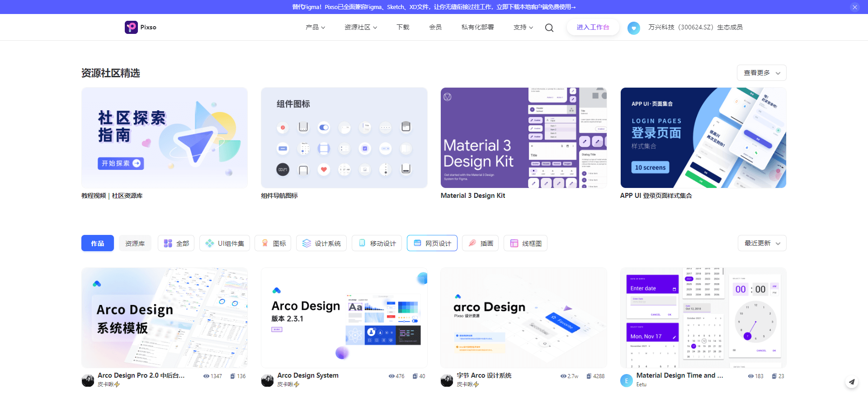Filter by 移动设计 category
The image size is (868, 398).
click(x=377, y=243)
